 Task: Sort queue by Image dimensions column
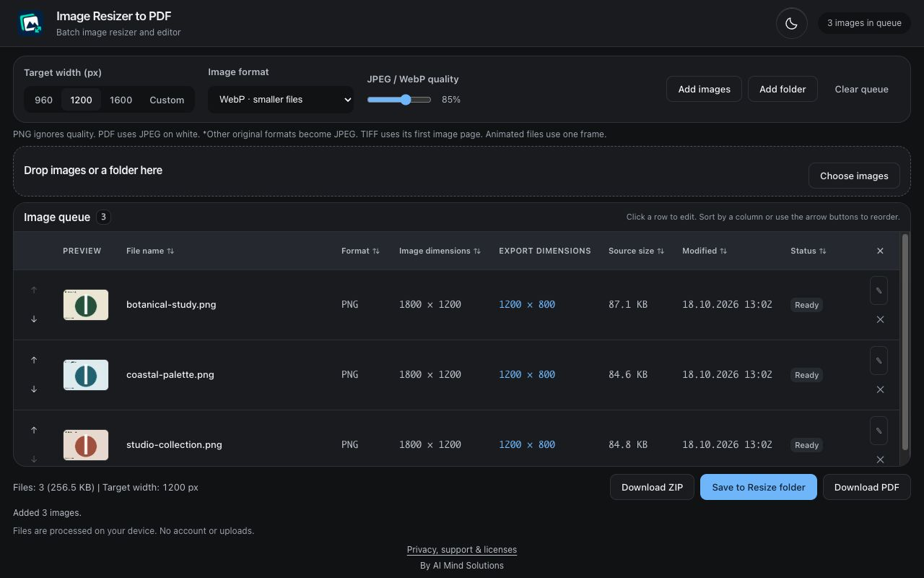(x=440, y=251)
